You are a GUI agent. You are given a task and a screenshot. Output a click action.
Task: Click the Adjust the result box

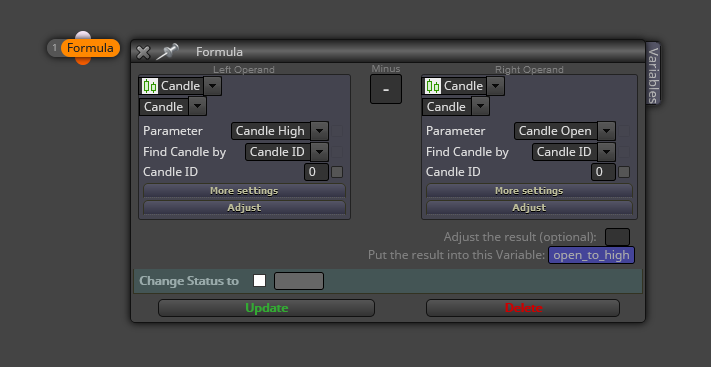tap(618, 237)
